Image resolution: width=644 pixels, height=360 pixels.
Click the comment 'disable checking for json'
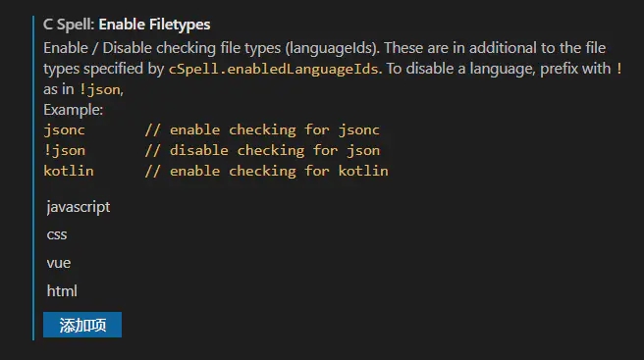[262, 150]
